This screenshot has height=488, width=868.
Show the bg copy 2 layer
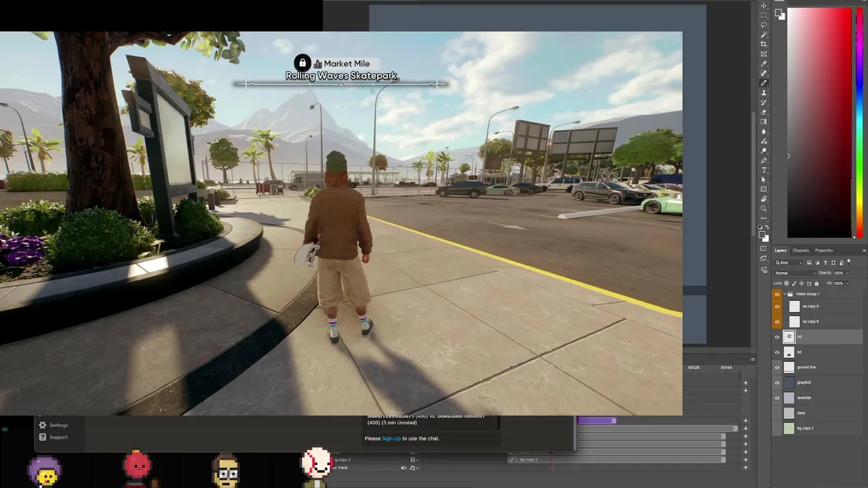(777, 428)
